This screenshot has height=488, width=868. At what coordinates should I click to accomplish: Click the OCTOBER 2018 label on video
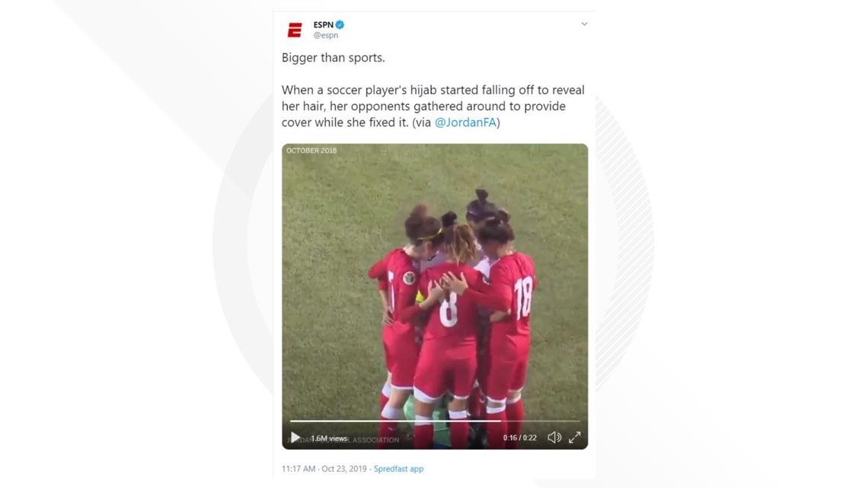(311, 151)
